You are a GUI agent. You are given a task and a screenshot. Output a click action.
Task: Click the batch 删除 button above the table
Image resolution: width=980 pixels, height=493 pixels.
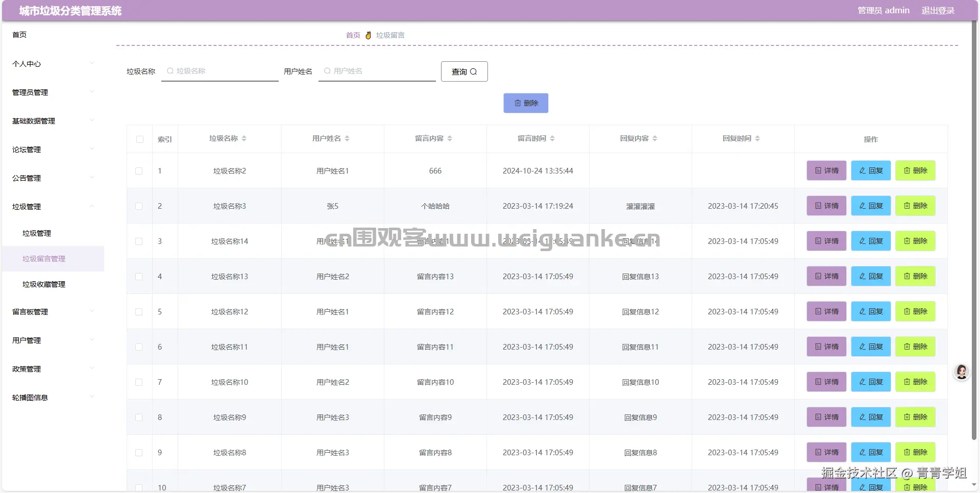pyautogui.click(x=526, y=103)
